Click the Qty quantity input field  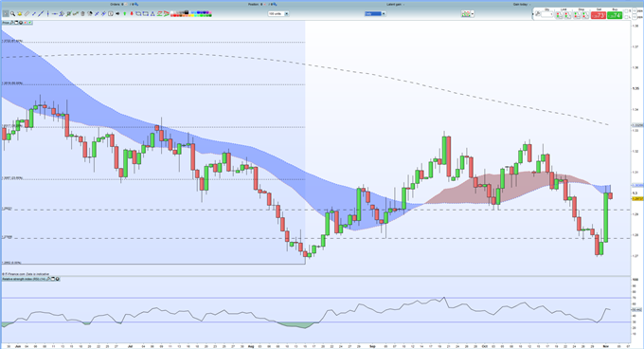click(547, 14)
